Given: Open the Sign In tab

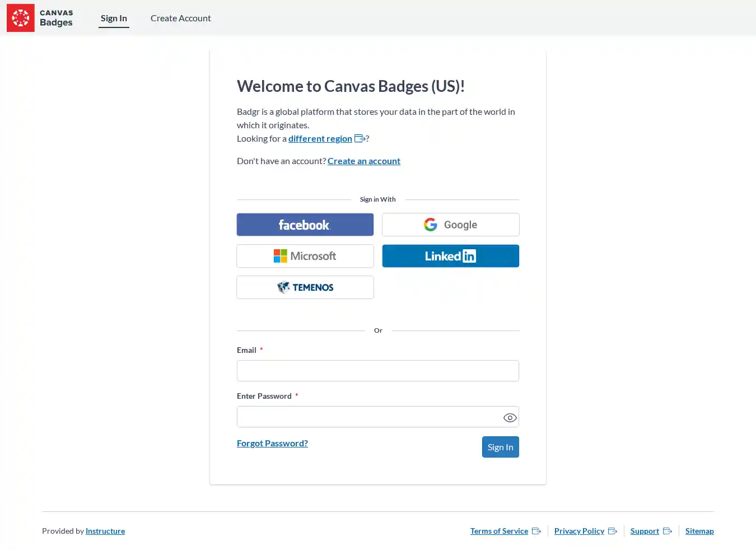Looking at the screenshot, I should (x=114, y=18).
